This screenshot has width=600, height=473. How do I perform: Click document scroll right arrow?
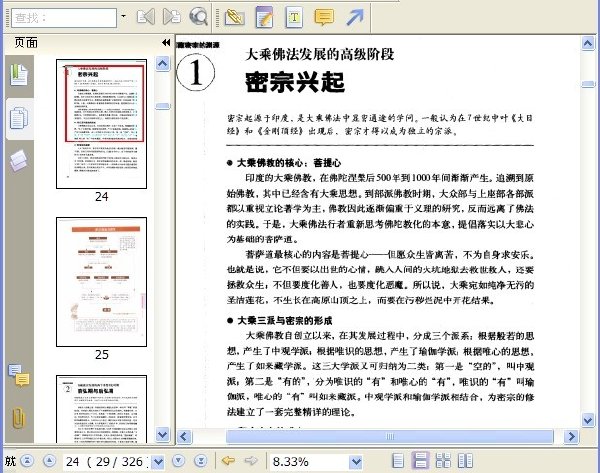pos(571,436)
